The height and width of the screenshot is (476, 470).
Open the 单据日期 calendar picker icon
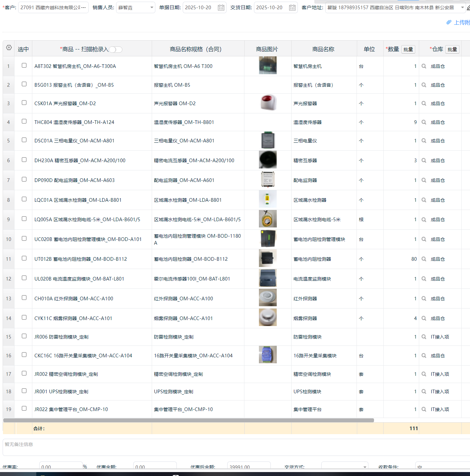tap(221, 8)
